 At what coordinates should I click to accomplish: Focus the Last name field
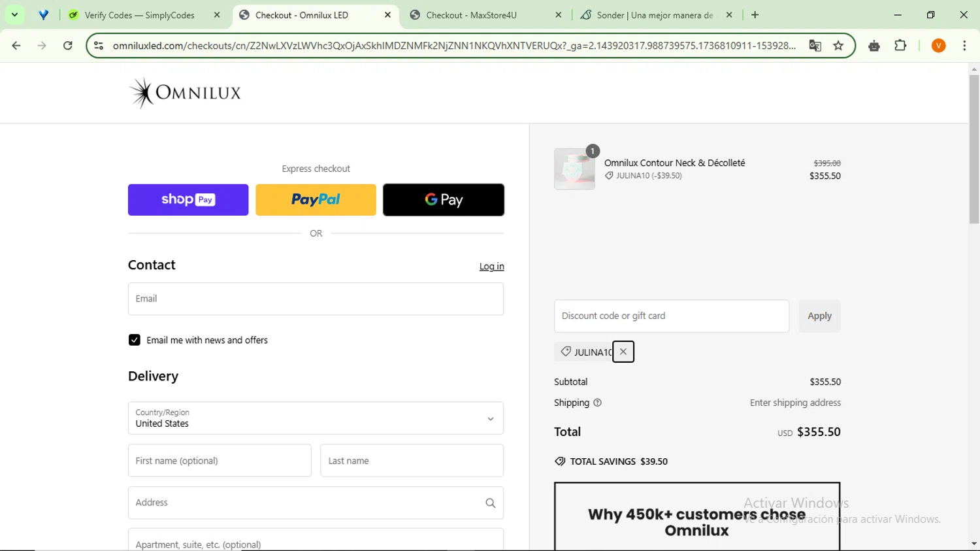tap(412, 461)
